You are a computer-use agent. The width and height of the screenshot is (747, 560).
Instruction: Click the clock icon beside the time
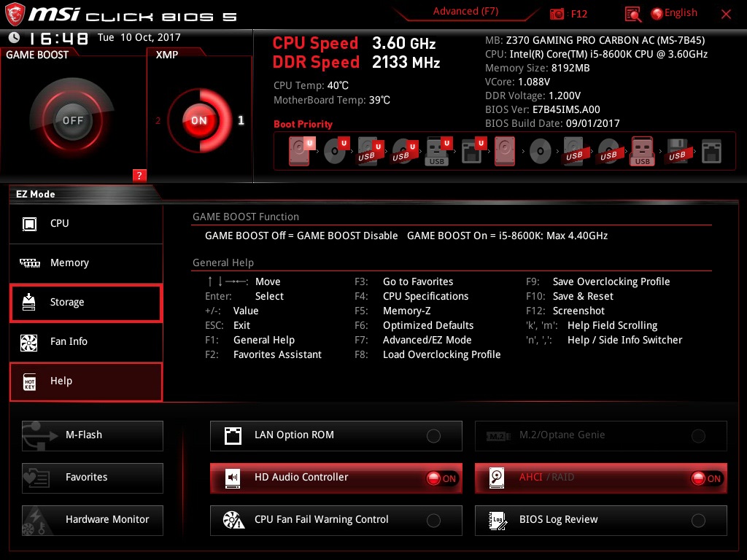(15, 37)
